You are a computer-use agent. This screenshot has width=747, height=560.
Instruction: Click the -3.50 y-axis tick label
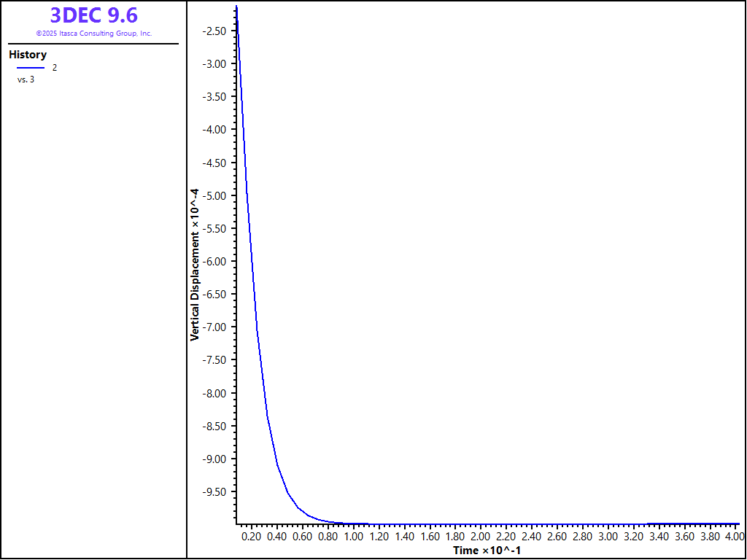click(213, 96)
